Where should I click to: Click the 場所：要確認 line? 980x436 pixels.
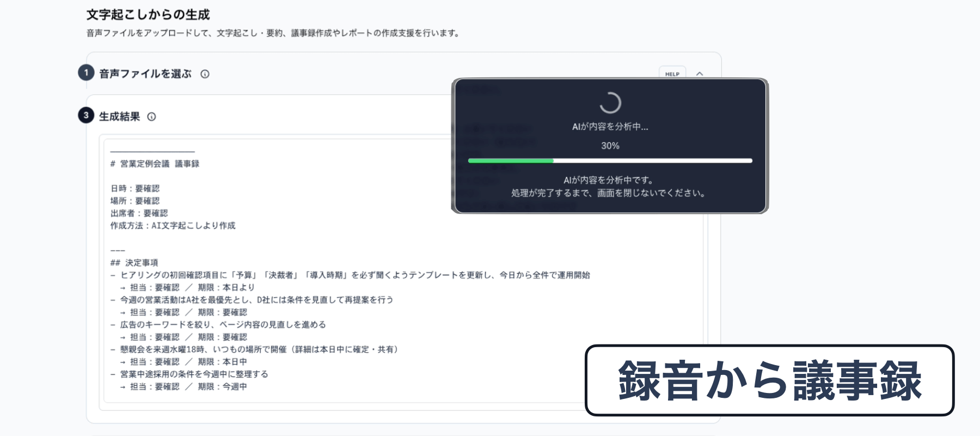135,201
